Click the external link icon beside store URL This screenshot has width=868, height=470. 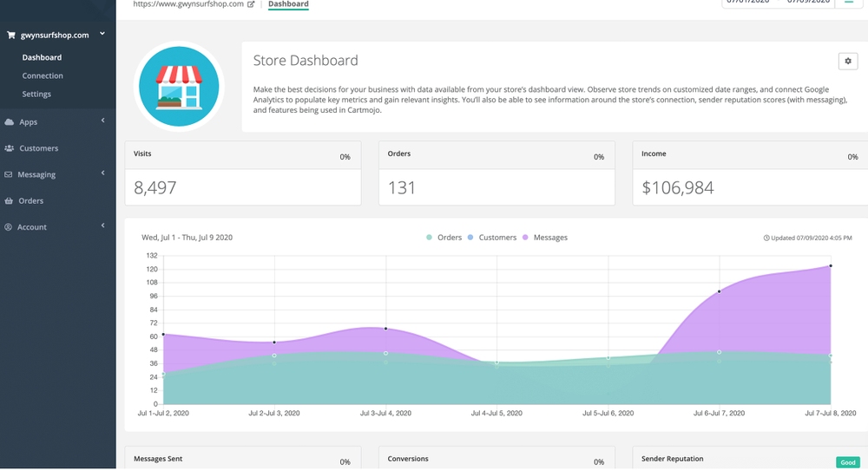(x=251, y=4)
